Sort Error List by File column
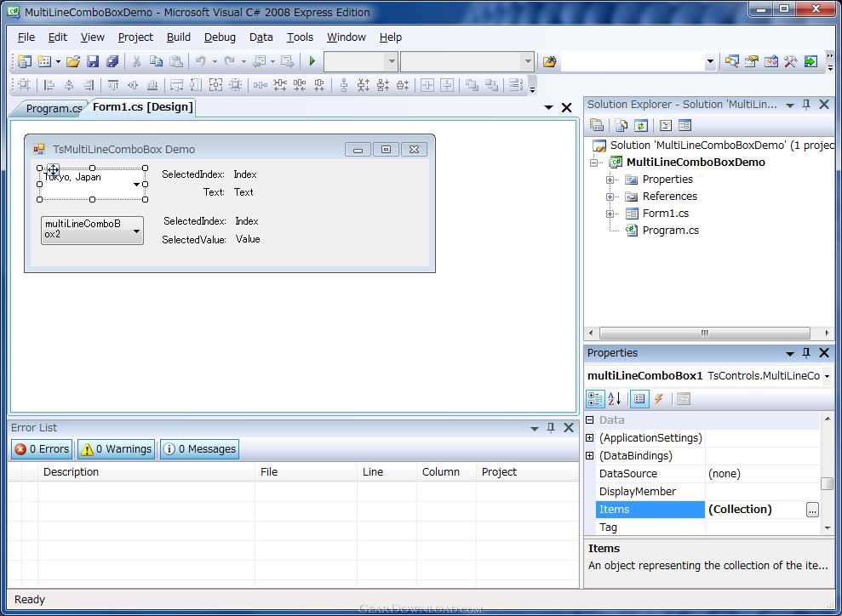Viewport: 842px width, 616px height. tap(306, 472)
